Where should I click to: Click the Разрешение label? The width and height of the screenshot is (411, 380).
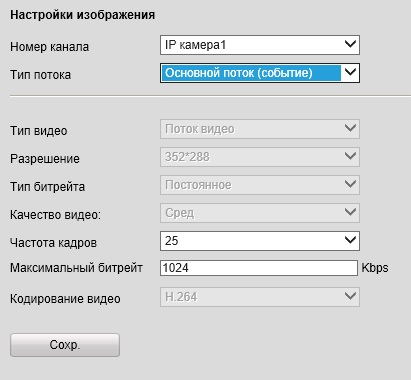pyautogui.click(x=45, y=159)
